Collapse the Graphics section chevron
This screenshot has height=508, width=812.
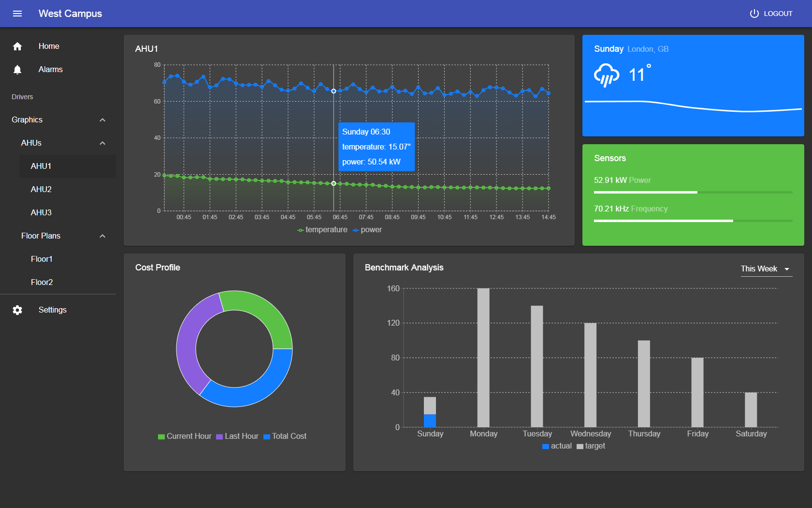102,120
